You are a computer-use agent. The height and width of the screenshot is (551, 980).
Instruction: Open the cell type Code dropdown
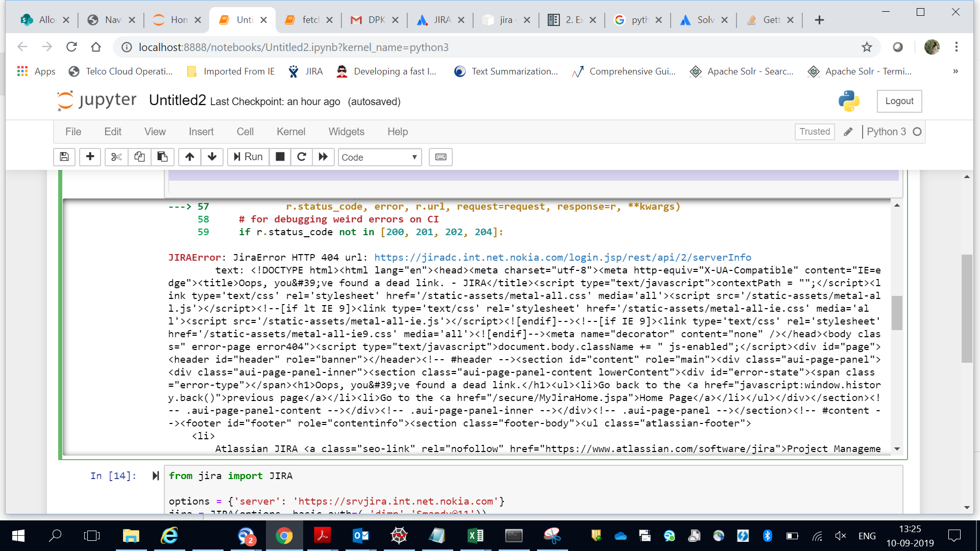pos(380,157)
